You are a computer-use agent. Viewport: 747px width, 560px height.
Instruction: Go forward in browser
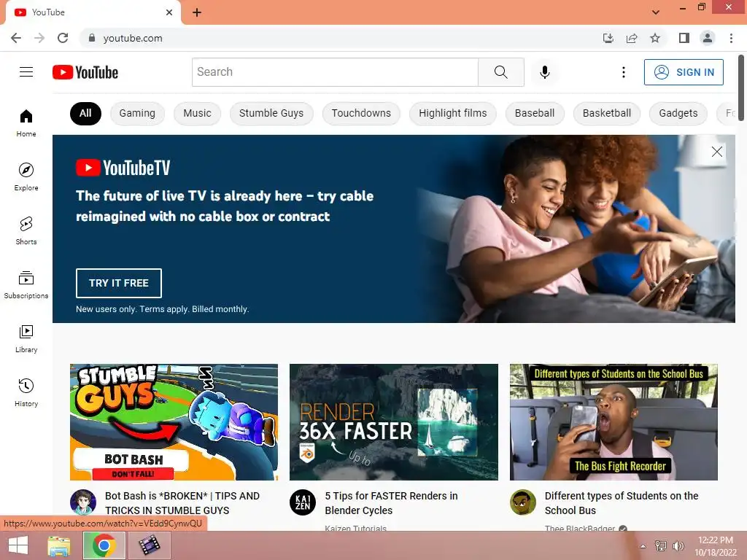coord(39,38)
